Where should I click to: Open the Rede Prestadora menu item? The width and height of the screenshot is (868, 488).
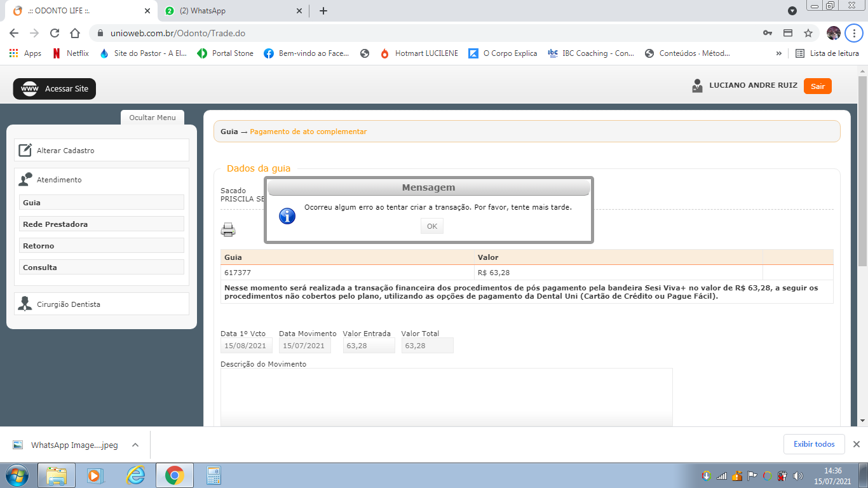(102, 224)
